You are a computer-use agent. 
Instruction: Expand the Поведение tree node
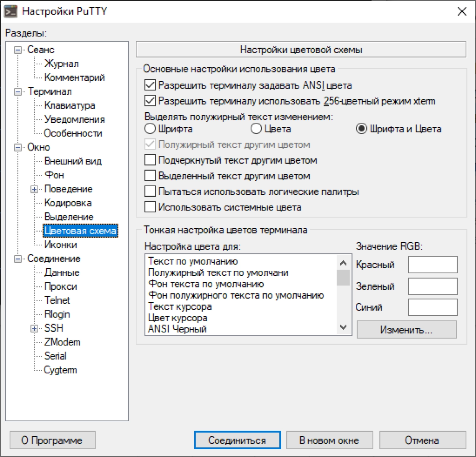[x=35, y=189]
